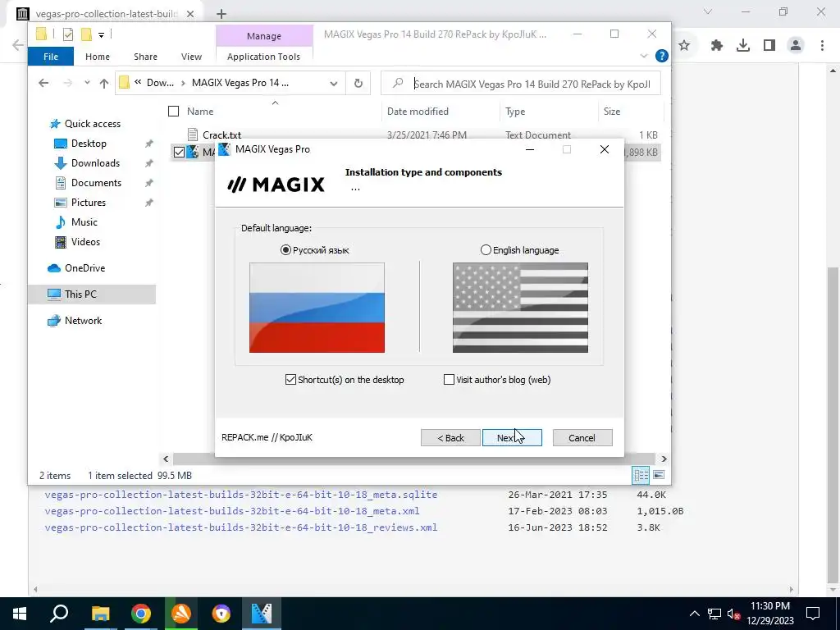Sort files by Date modified column
The height and width of the screenshot is (630, 840).
click(x=418, y=112)
